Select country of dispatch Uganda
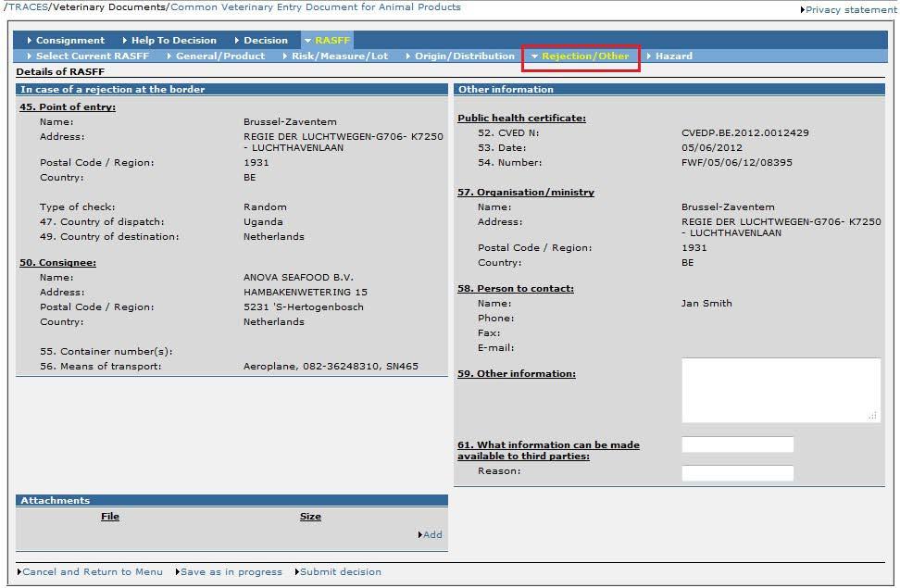 [x=263, y=221]
